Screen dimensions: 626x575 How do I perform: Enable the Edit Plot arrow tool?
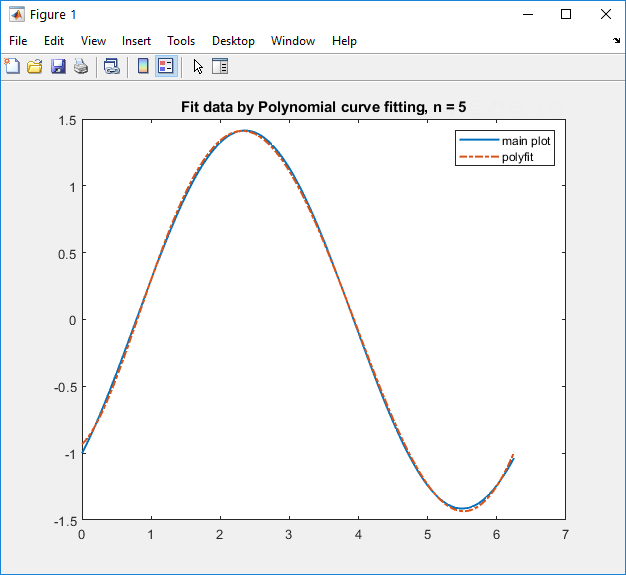point(198,67)
